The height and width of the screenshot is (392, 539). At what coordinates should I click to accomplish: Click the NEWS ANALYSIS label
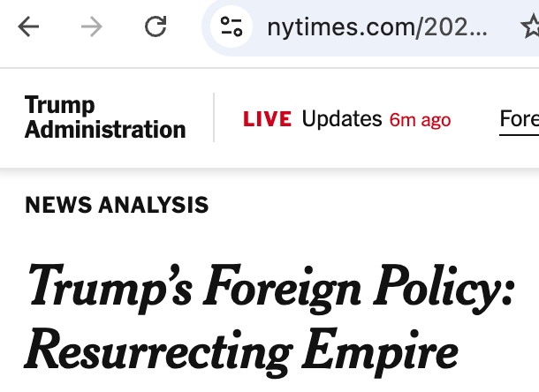click(117, 206)
